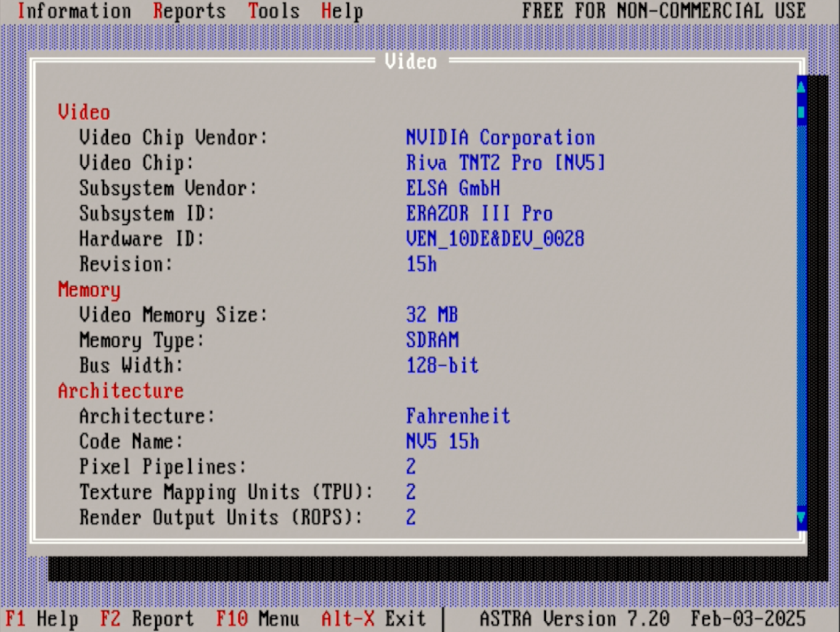Click Alt-X Exit in status bar
The height and width of the screenshot is (632, 840).
(x=373, y=618)
